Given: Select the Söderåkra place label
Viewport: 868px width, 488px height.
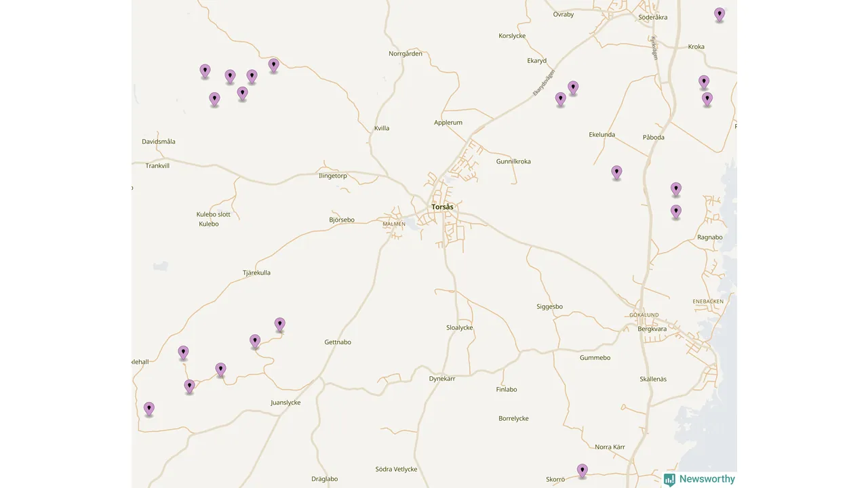Looking at the screenshot, I should click(653, 17).
